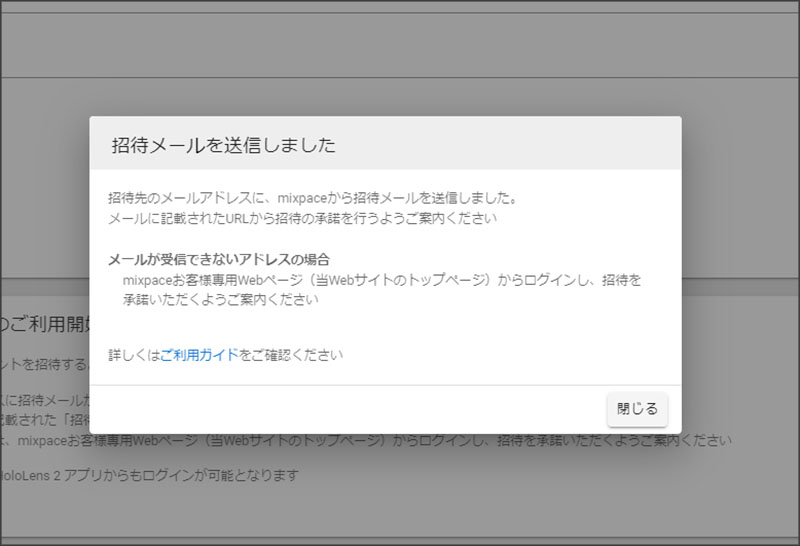Viewport: 800px width, 546px height.
Task: Click the dialog's indented line beginning mixpaceお客様専用Webページ
Action: coord(380,280)
